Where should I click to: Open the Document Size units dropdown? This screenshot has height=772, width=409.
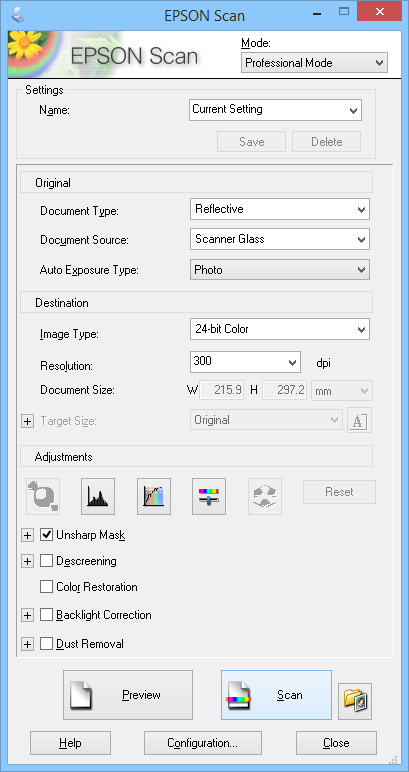(x=342, y=391)
